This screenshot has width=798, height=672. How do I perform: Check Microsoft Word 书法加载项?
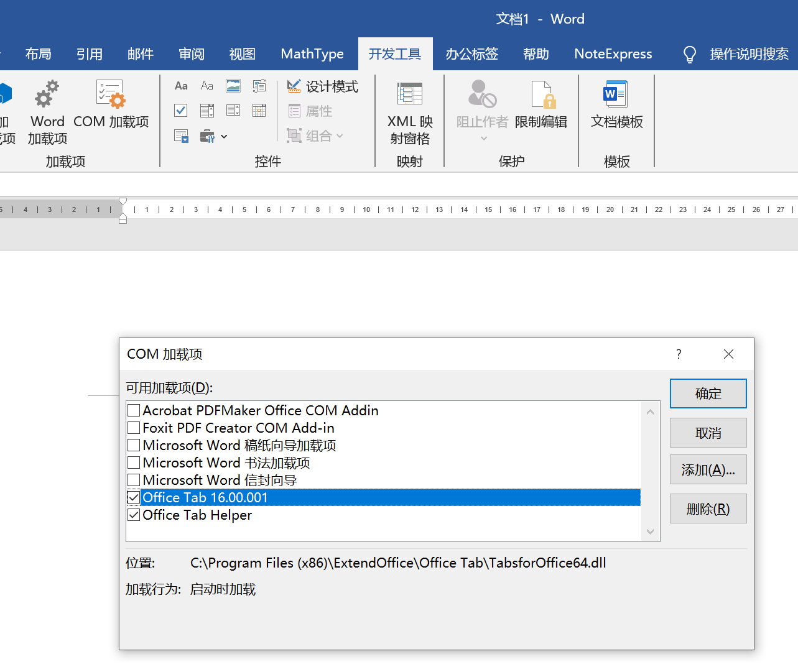(x=134, y=463)
